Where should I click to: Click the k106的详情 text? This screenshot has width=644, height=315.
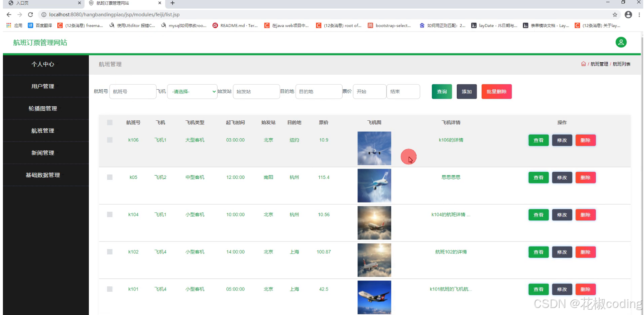tap(451, 140)
